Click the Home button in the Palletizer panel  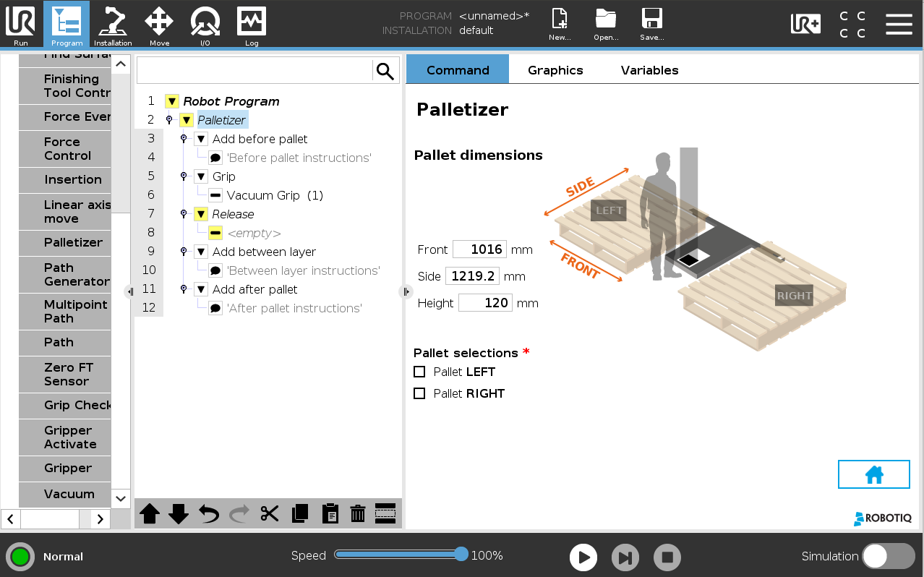873,474
